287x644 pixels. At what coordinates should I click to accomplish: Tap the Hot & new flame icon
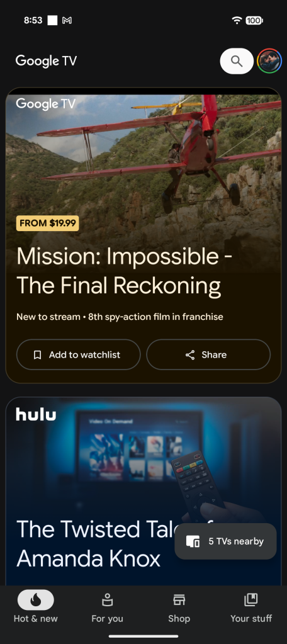[36, 600]
